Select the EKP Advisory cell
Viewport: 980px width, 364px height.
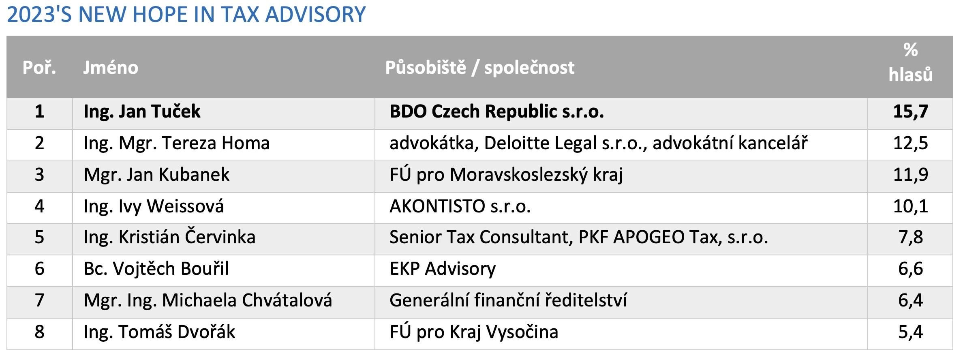[621, 269]
